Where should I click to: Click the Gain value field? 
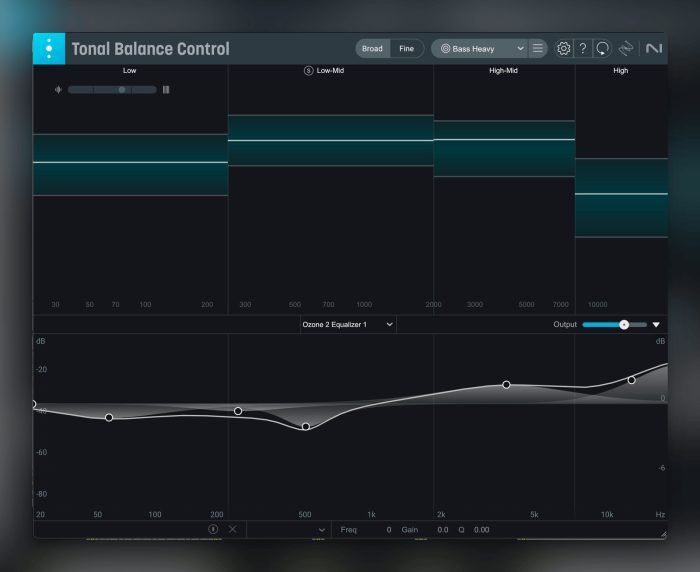[x=442, y=529]
